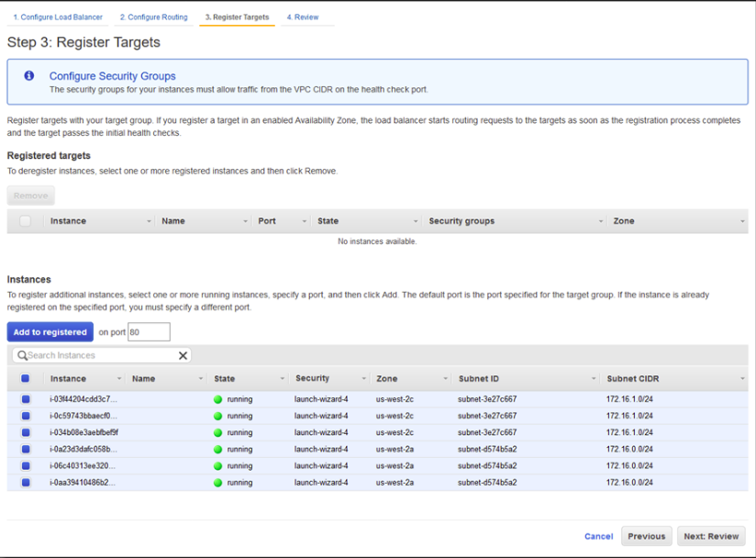Click instance ID i-03f44204cdd3c7
756x558 pixels.
pyautogui.click(x=83, y=399)
